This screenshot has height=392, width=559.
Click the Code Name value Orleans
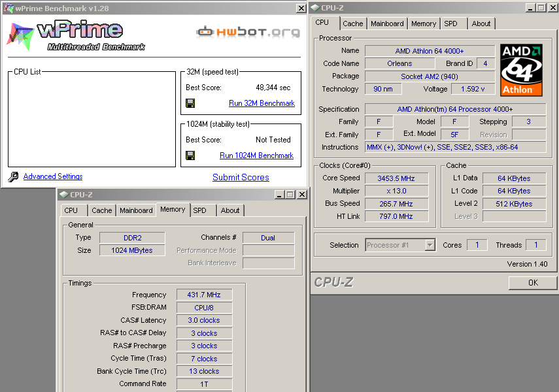399,64
